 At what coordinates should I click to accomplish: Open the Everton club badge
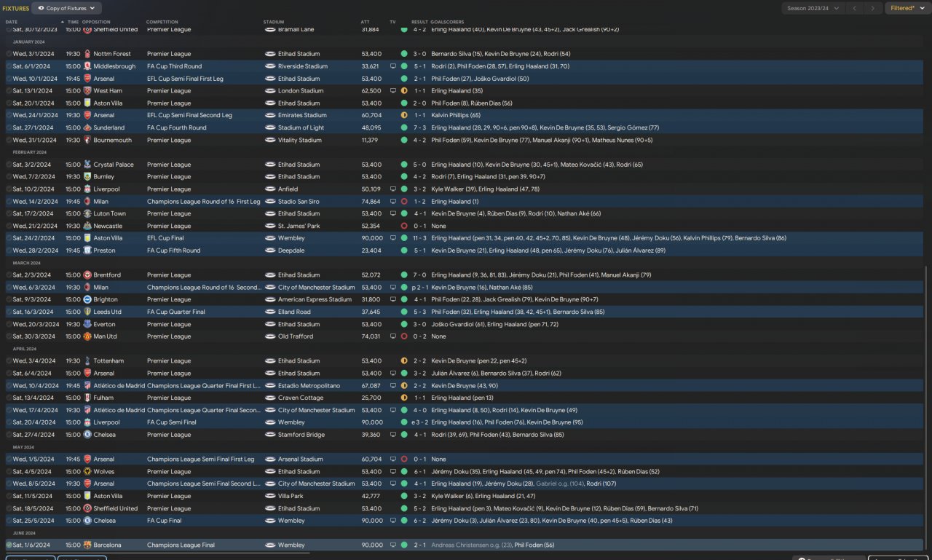[87, 324]
